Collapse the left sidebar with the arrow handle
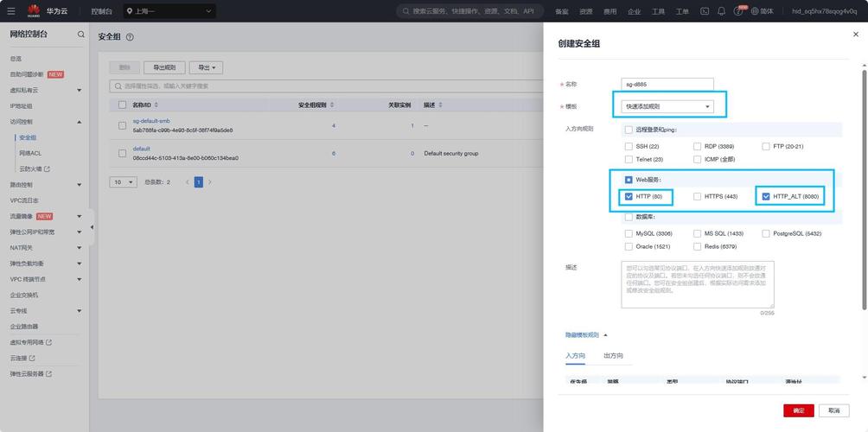Image resolution: width=868 pixels, height=432 pixels. point(92,228)
